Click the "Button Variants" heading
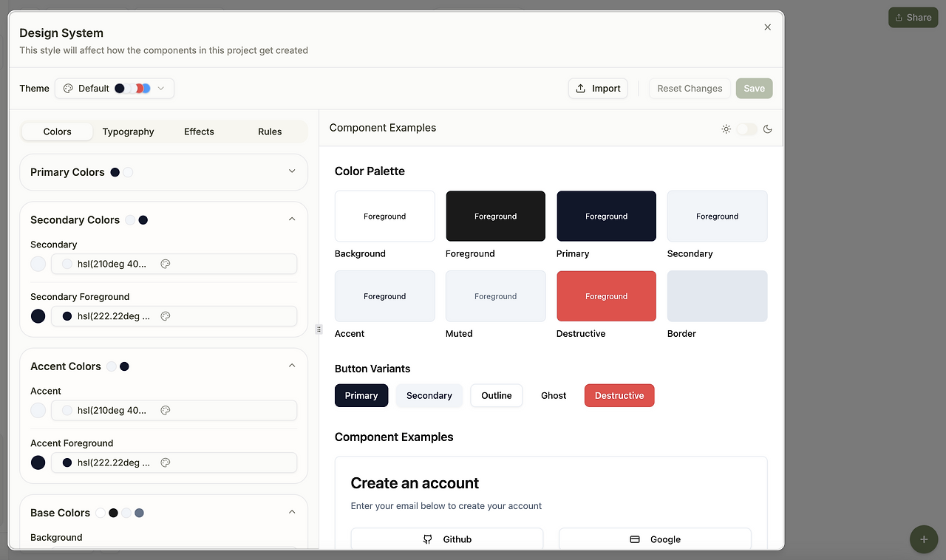The width and height of the screenshot is (946, 560). [372, 369]
